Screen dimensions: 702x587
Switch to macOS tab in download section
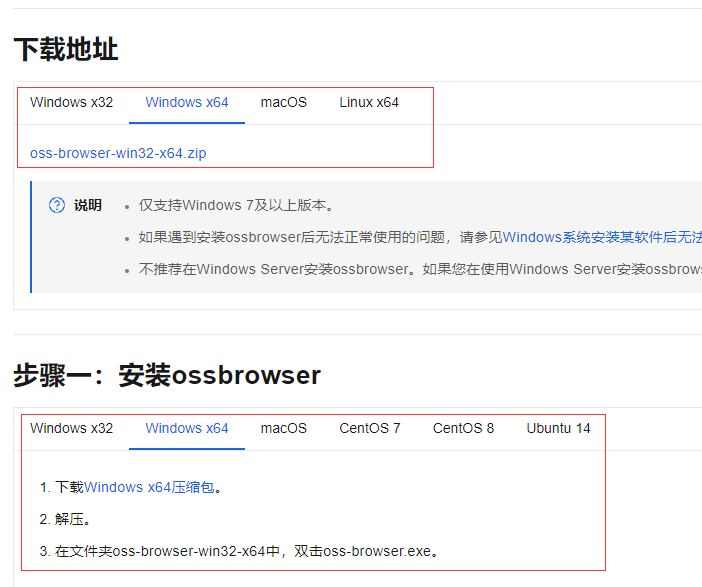tap(284, 103)
